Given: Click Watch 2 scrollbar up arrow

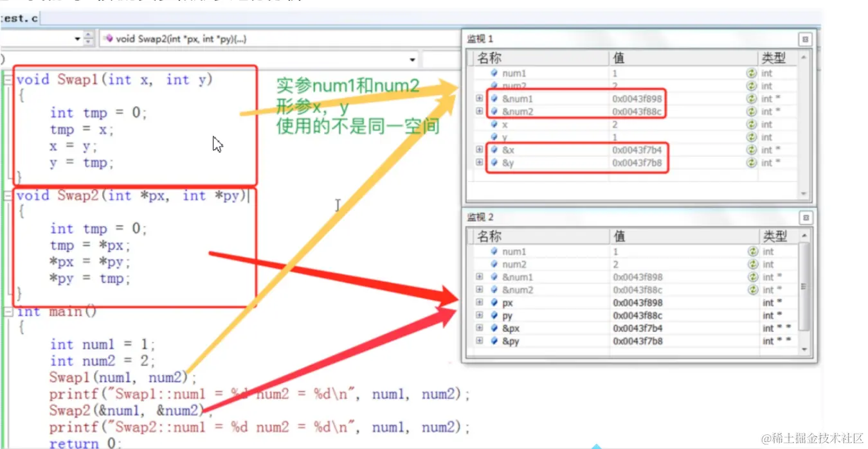Looking at the screenshot, I should click(804, 236).
